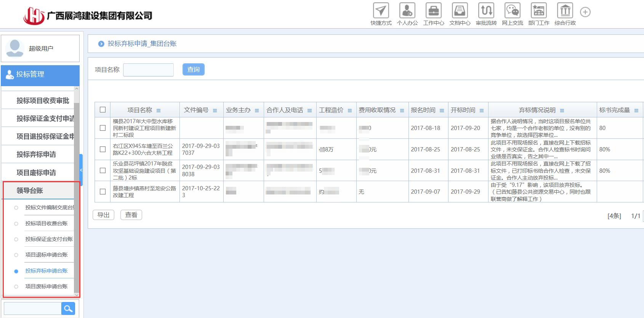Click the plus icon to add shortcut
644x318 pixels.
point(585,12)
